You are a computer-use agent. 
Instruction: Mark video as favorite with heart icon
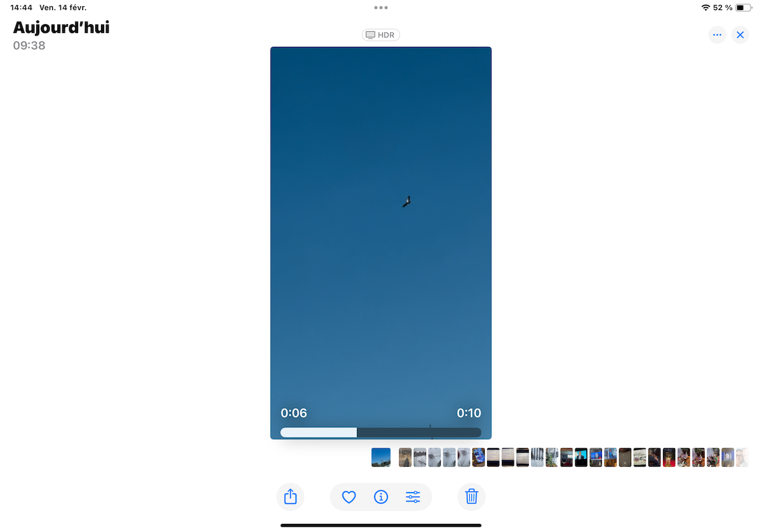pos(349,497)
